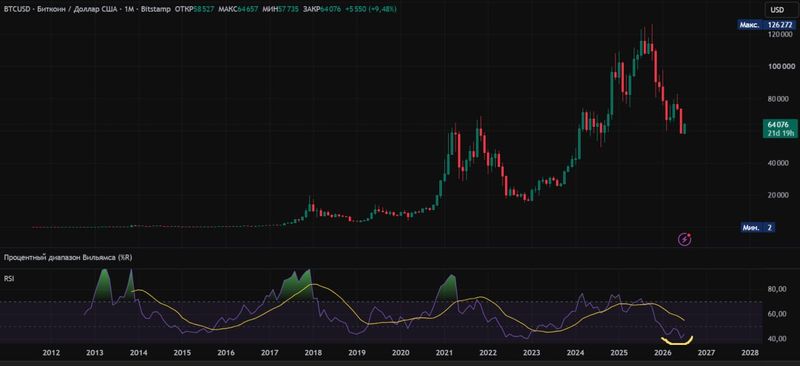
Task: Click the purple lightning flash icon
Action: [685, 238]
